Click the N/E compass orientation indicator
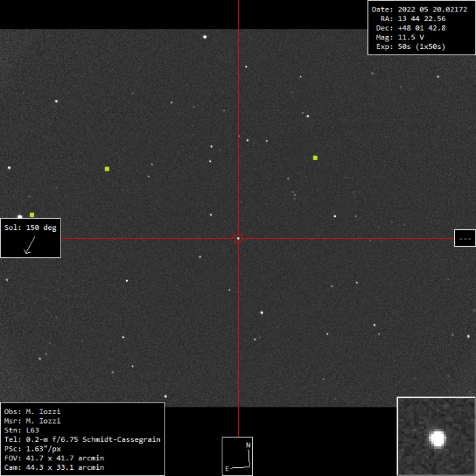Screen dimensions: 476x476 coord(237,456)
